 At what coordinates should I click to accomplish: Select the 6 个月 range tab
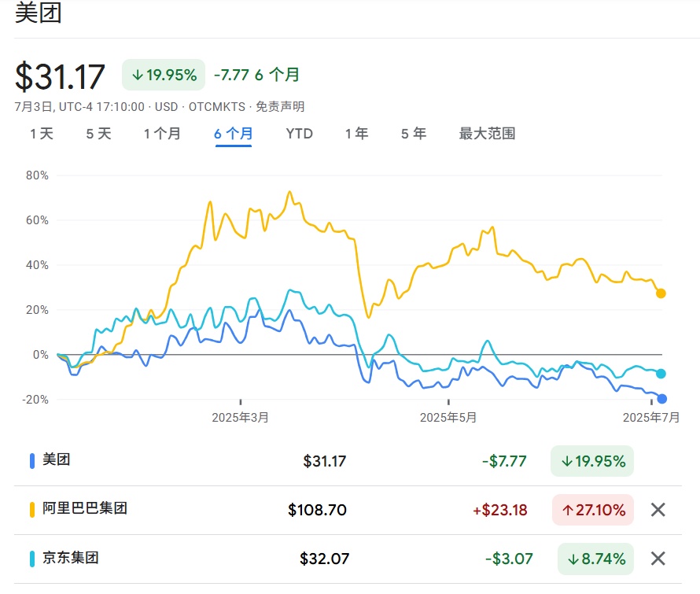(234, 134)
